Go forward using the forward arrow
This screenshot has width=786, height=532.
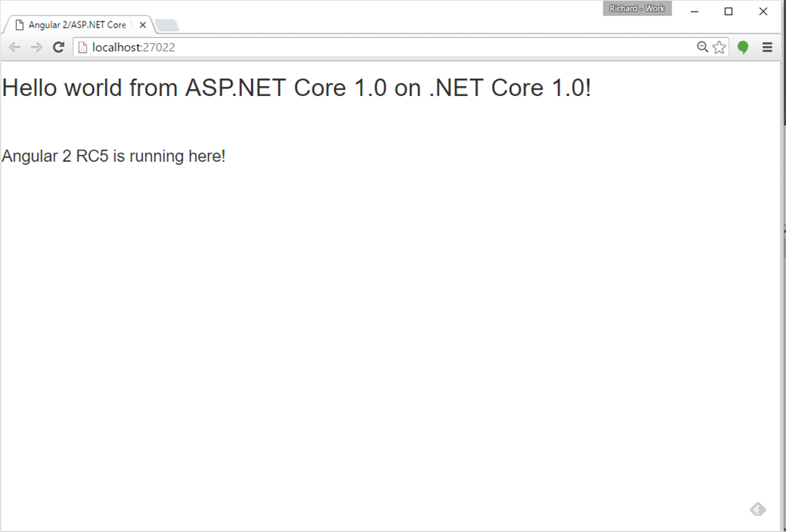[x=36, y=47]
